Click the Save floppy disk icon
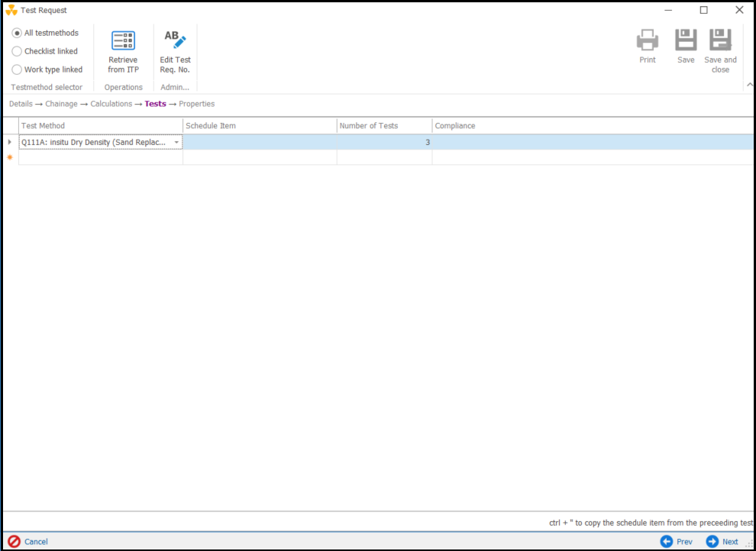This screenshot has height=551, width=756. [686, 40]
